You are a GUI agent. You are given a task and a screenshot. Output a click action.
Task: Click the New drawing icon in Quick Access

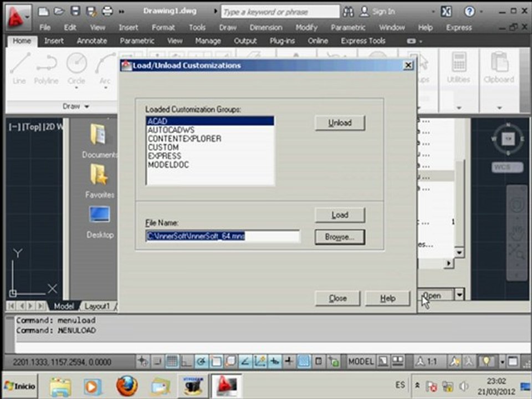[43, 12]
